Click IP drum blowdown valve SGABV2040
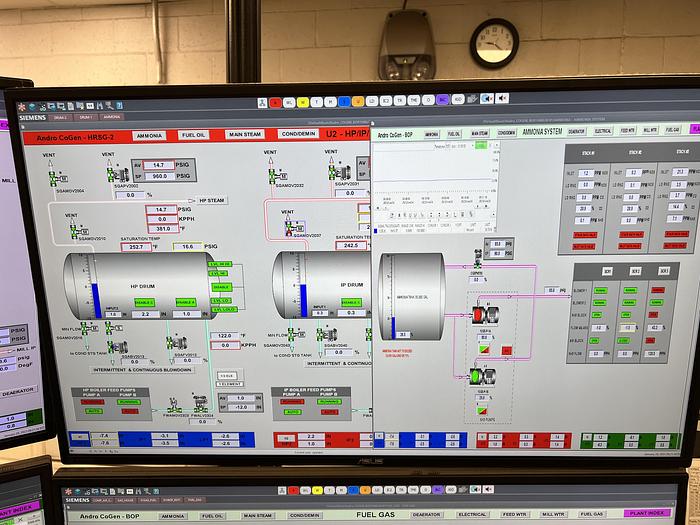Viewport: 700px width, 525px height. 326,334
